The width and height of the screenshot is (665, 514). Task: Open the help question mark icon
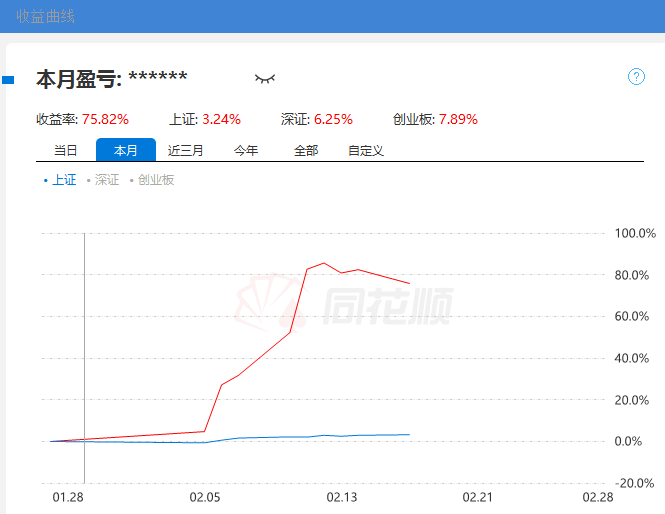[x=636, y=77]
